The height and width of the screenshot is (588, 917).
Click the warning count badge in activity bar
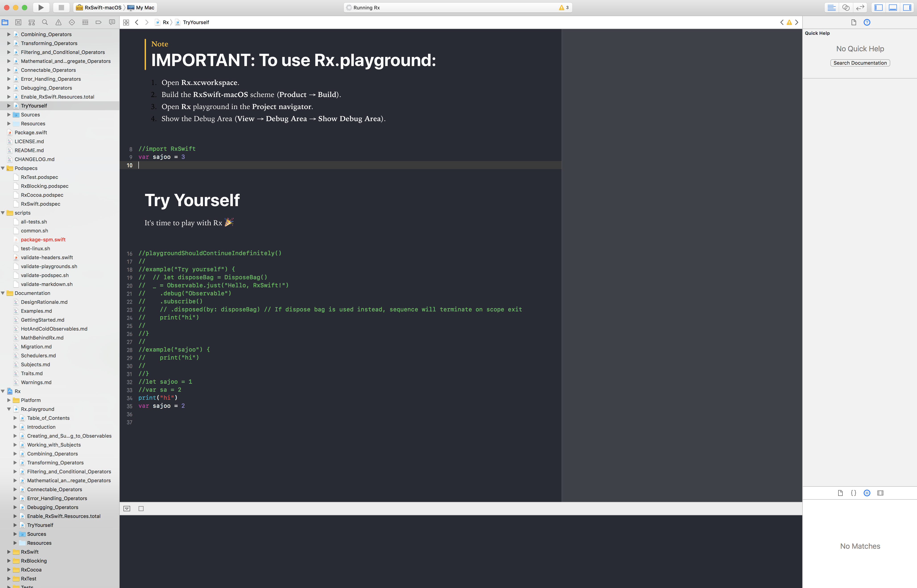(564, 7)
